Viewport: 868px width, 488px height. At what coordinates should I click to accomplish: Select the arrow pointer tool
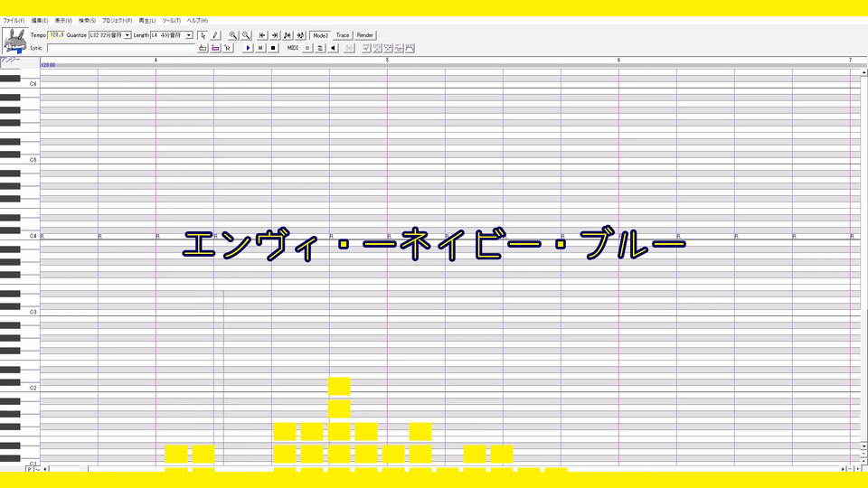click(203, 35)
